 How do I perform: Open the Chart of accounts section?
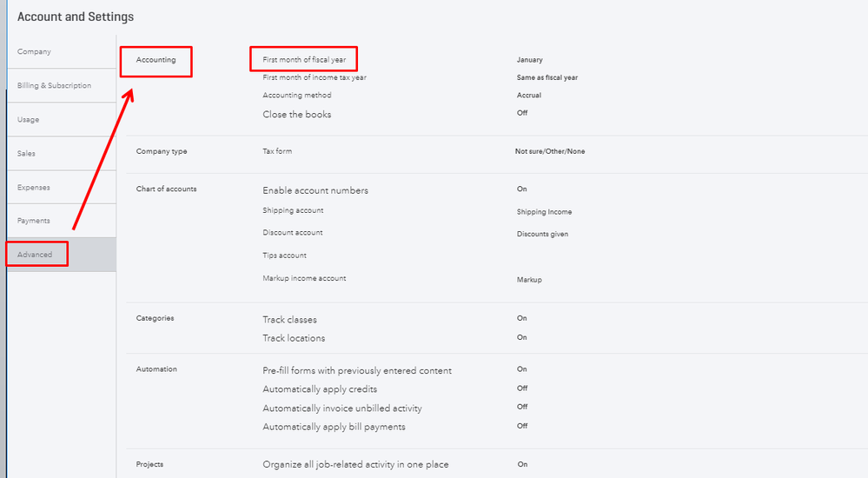pyautogui.click(x=167, y=189)
